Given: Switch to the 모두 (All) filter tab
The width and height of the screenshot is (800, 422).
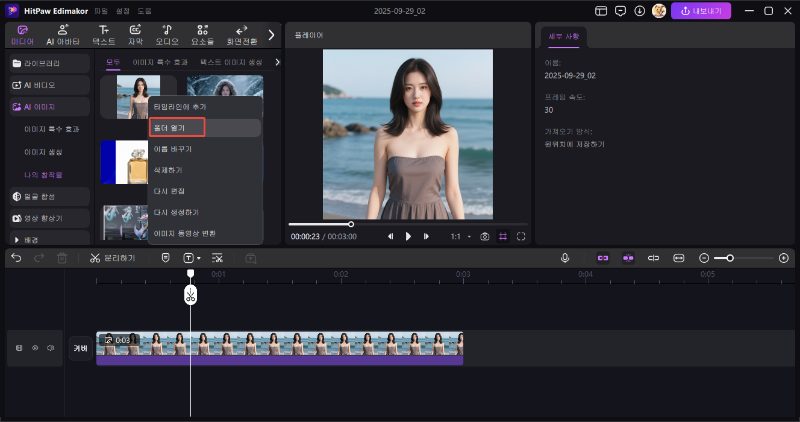Looking at the screenshot, I should pyautogui.click(x=113, y=62).
